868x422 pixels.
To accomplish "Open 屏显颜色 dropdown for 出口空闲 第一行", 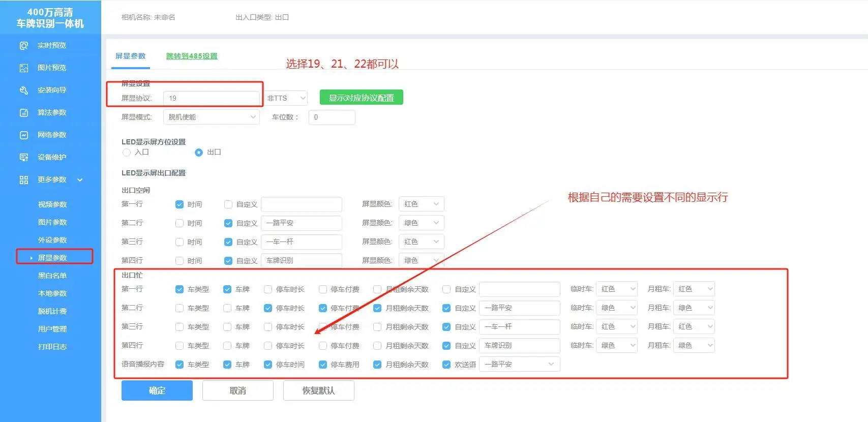I will pos(422,204).
